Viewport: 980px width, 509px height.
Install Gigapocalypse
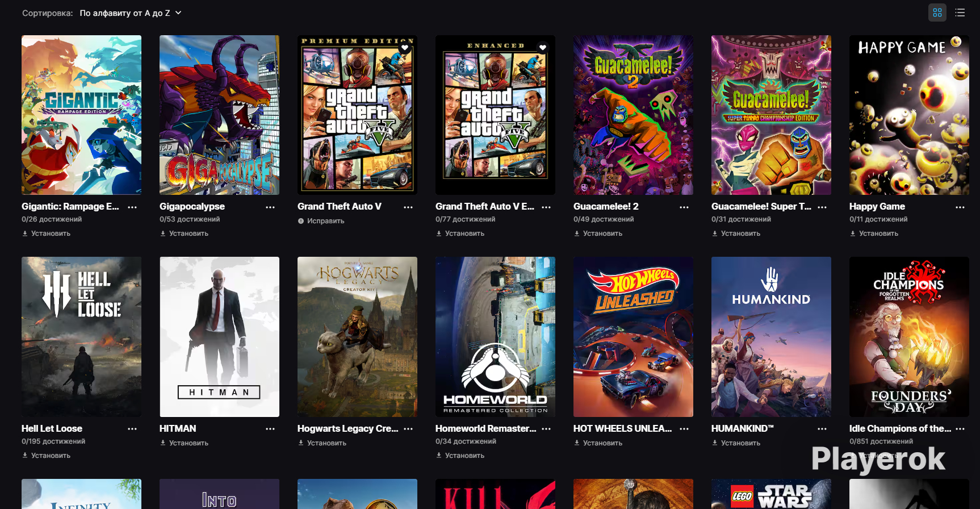pos(185,233)
